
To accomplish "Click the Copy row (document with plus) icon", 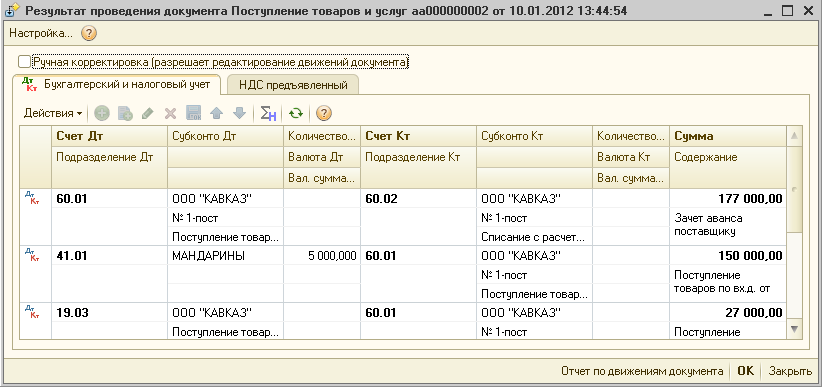I will coord(125,113).
